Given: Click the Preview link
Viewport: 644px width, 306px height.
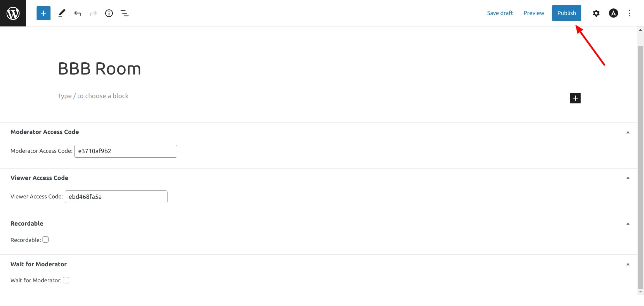Looking at the screenshot, I should pos(534,13).
